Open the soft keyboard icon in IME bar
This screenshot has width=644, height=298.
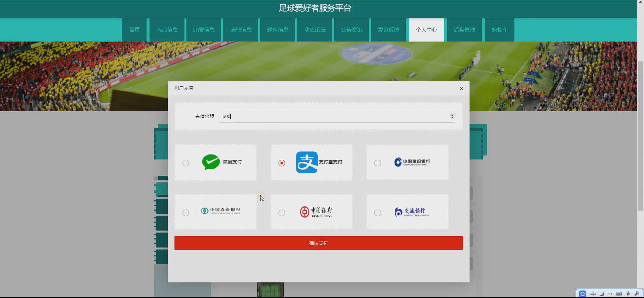coord(619,294)
